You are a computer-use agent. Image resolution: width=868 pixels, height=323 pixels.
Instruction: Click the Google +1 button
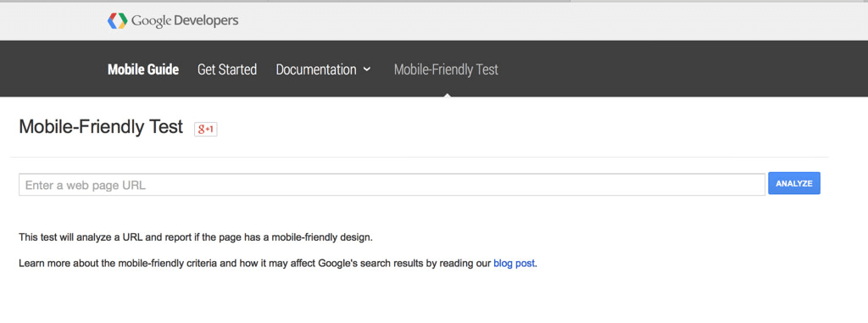tap(205, 129)
